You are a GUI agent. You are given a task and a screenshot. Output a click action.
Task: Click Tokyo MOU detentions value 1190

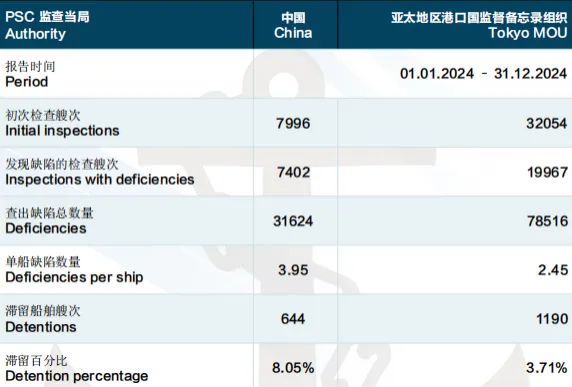point(552,319)
